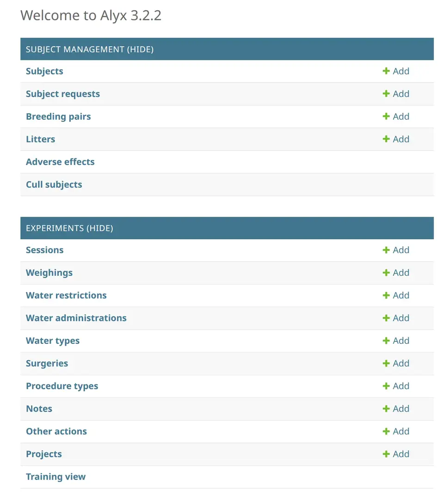Open the Water restrictions list
Screen dimensions: 448x499
(66, 295)
